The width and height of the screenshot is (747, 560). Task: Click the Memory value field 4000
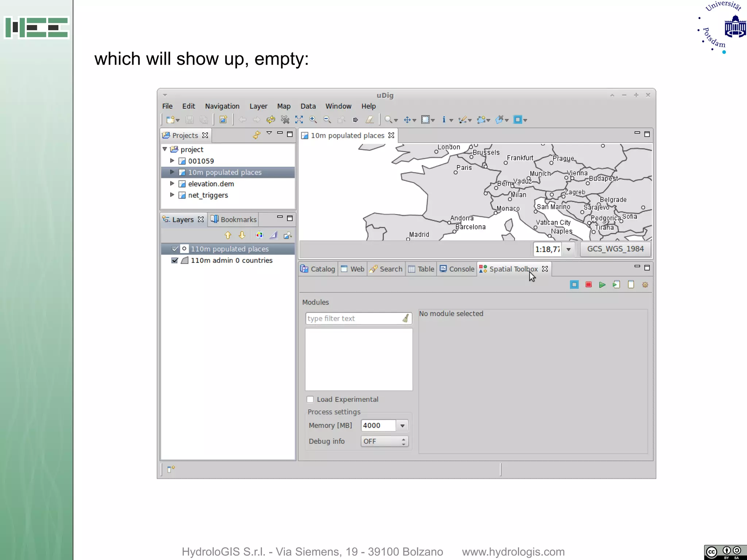(378, 425)
